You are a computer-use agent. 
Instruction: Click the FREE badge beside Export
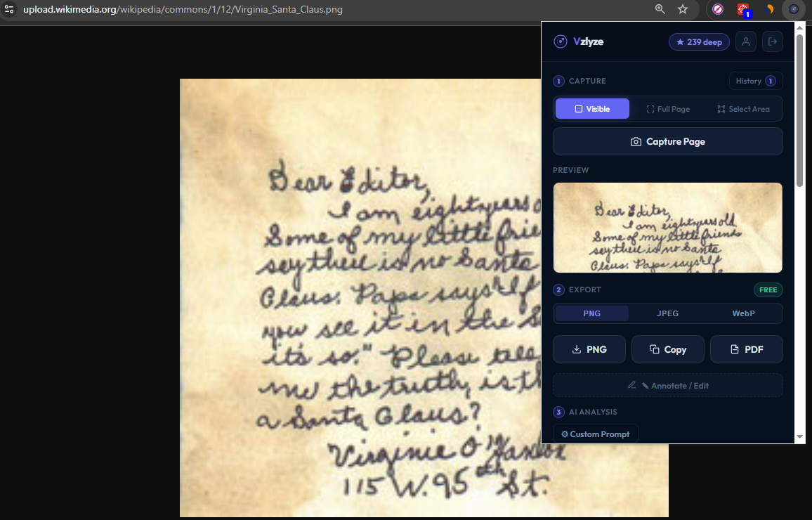pyautogui.click(x=768, y=290)
